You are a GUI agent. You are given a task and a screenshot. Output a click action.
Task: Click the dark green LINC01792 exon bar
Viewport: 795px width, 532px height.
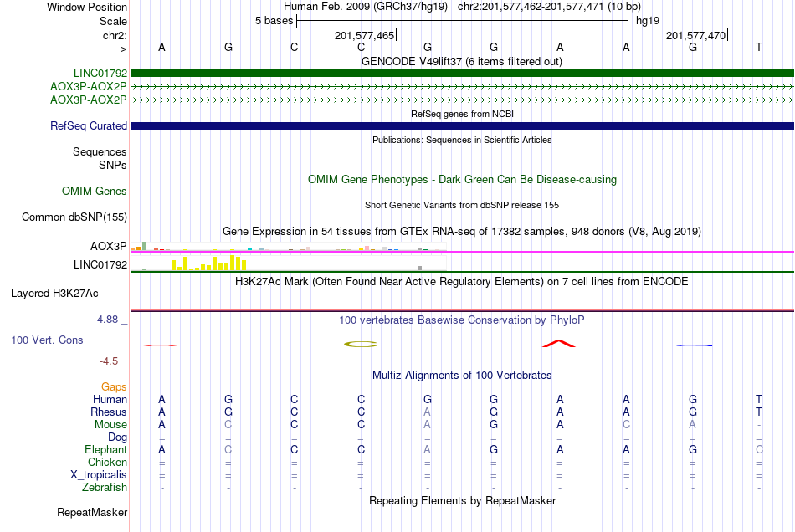coord(462,73)
